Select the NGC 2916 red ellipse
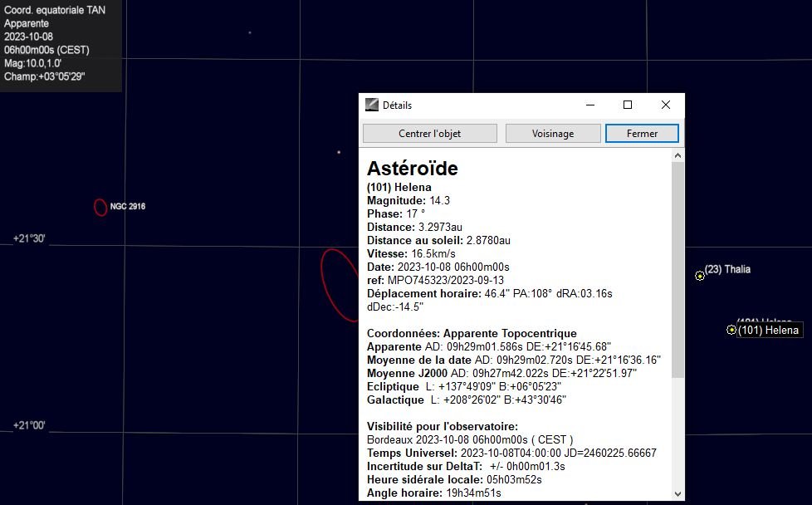812x505 pixels. (x=100, y=208)
